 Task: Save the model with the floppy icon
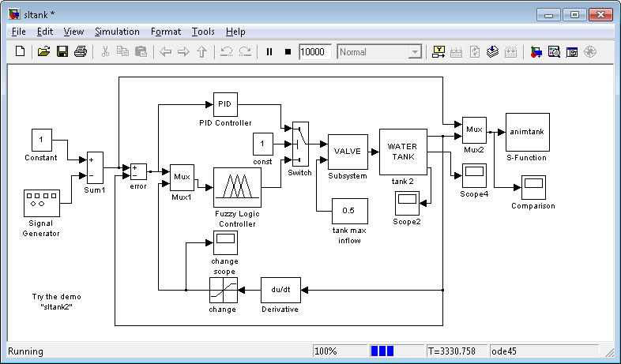(62, 52)
